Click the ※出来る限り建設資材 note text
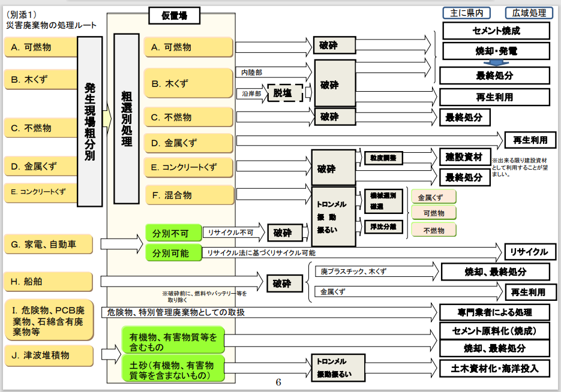The width and height of the screenshot is (561, 392). tap(520, 167)
